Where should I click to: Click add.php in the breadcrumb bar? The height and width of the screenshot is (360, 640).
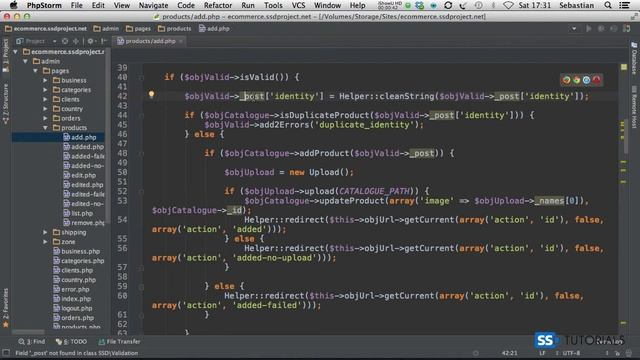pos(214,29)
